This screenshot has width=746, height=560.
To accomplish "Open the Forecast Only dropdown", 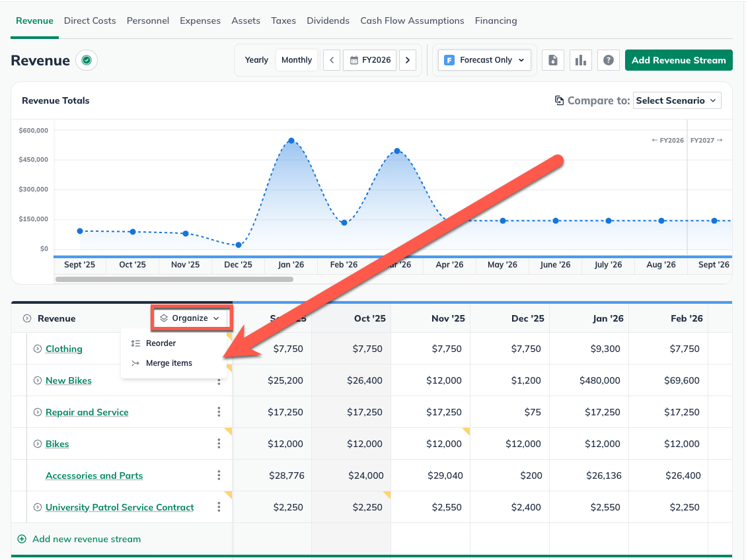I will pyautogui.click(x=484, y=59).
